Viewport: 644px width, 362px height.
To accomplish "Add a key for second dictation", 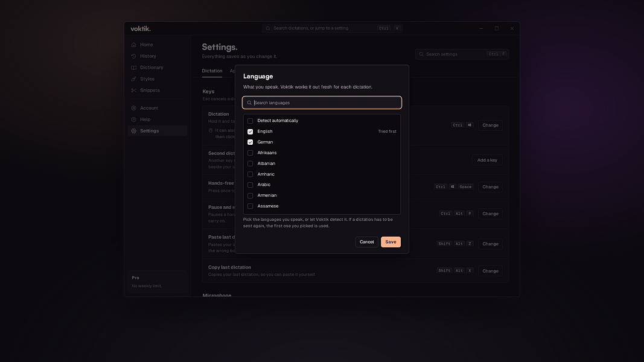I will pyautogui.click(x=487, y=160).
